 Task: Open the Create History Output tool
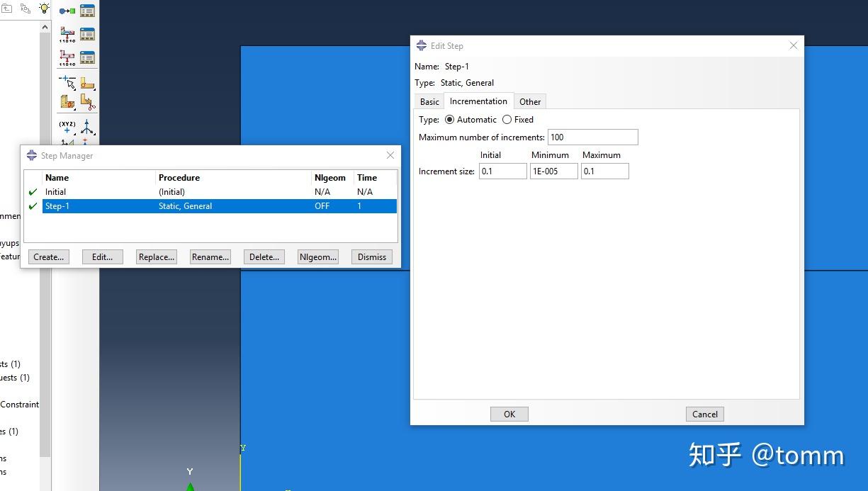68,55
